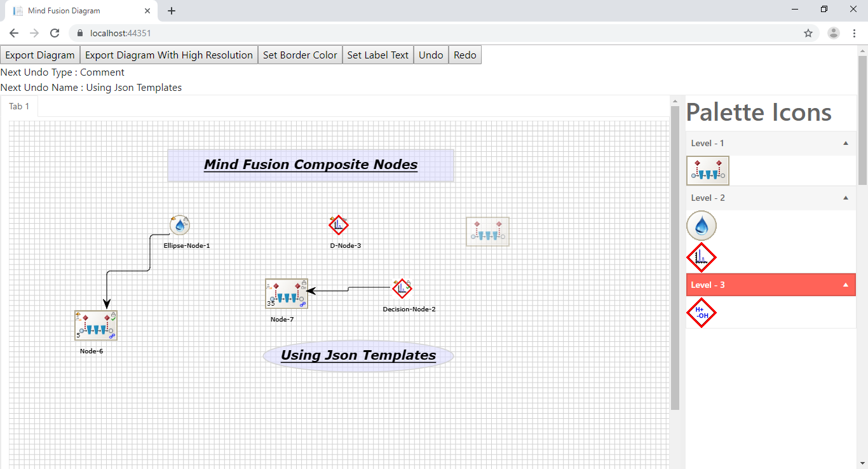Viewport: 868px width, 469px height.
Task: Go back in browser history
Action: [14, 33]
